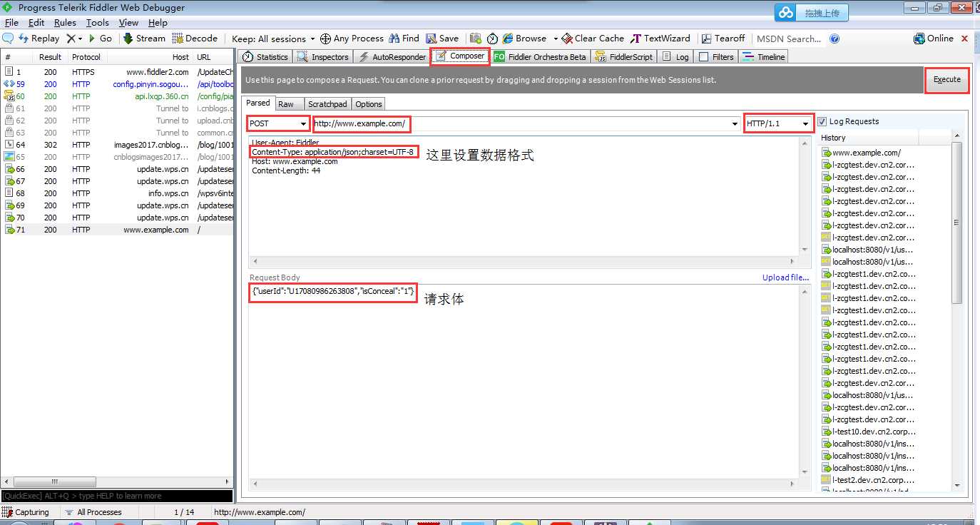Open the View menu
The height and width of the screenshot is (525, 980).
(x=128, y=23)
